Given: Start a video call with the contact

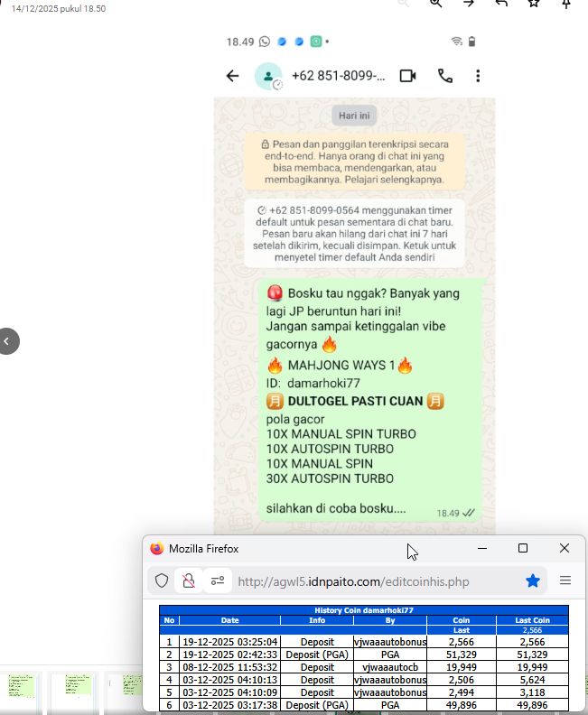Looking at the screenshot, I should (x=408, y=76).
